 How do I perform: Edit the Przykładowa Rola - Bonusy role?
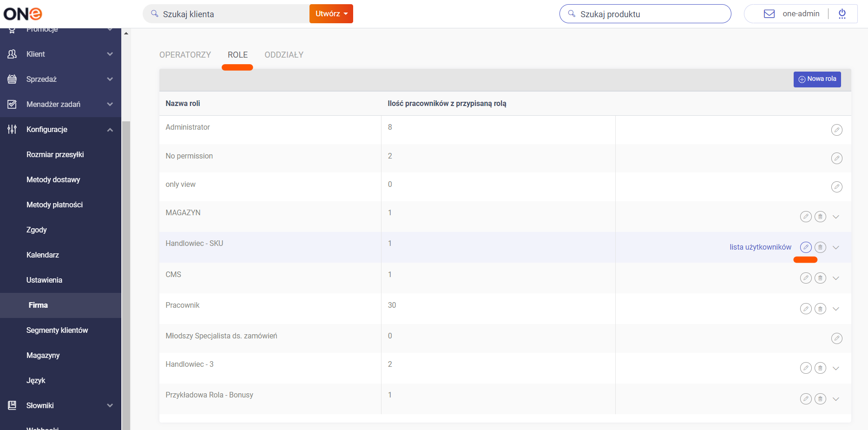coord(806,399)
